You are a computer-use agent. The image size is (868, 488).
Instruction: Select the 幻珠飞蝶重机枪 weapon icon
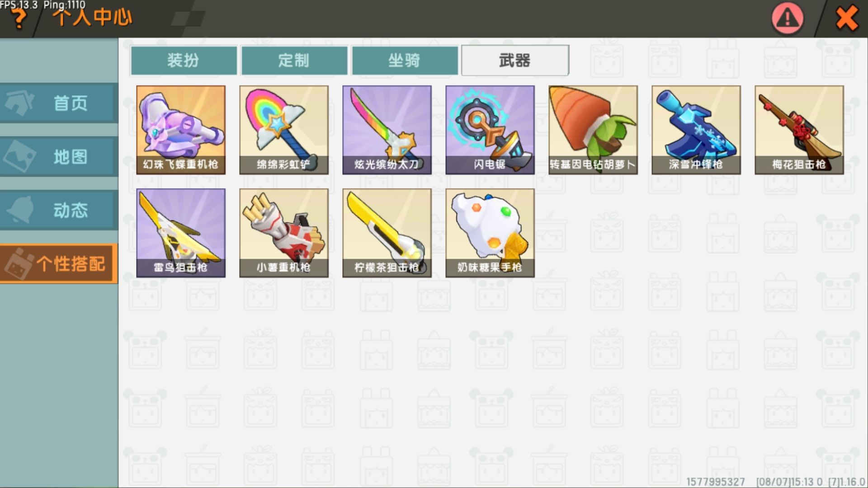[181, 130]
